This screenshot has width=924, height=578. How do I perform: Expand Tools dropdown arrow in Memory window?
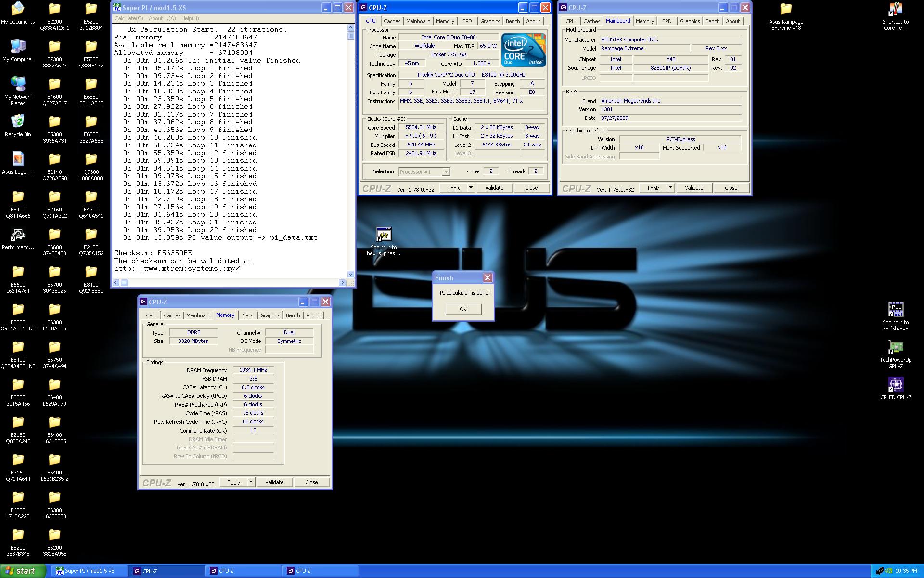tap(251, 482)
